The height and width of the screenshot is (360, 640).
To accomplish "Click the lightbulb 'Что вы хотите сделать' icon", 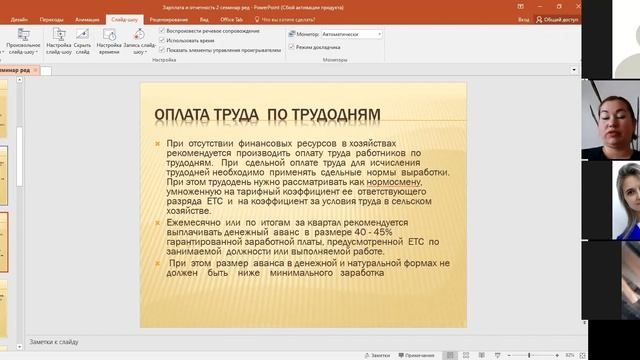I will (257, 19).
